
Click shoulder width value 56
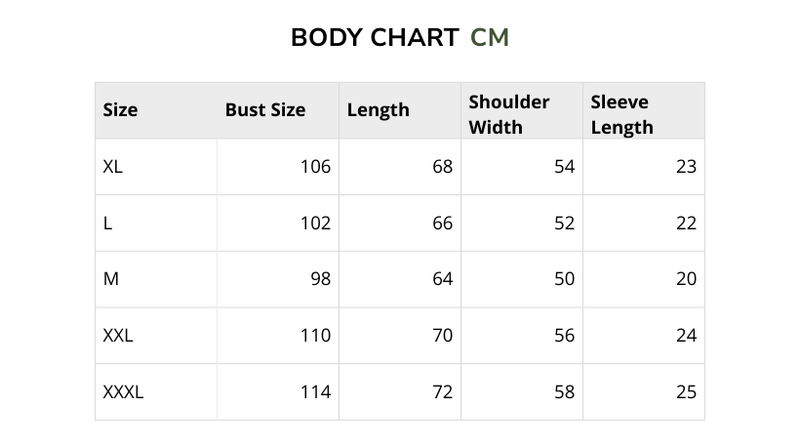pyautogui.click(x=564, y=336)
